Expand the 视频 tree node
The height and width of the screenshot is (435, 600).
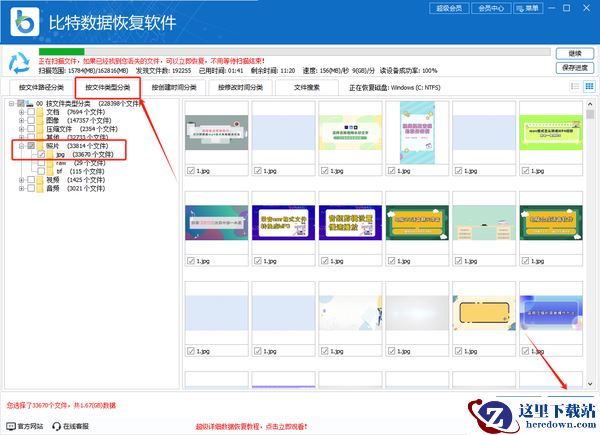[x=21, y=179]
